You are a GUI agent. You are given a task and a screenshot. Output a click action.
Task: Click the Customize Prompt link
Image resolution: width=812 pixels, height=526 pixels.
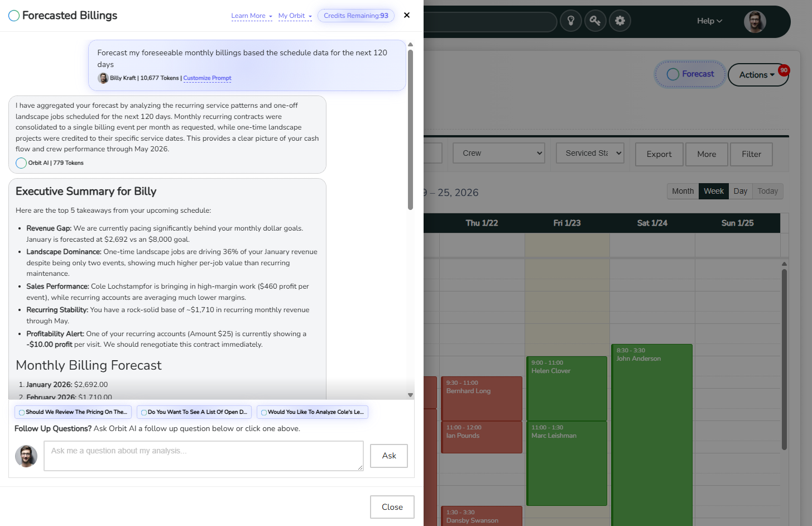click(x=207, y=78)
